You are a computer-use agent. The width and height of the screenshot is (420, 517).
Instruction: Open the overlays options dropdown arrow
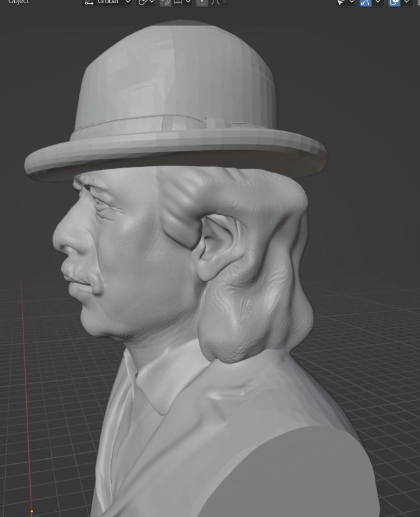tap(407, 3)
